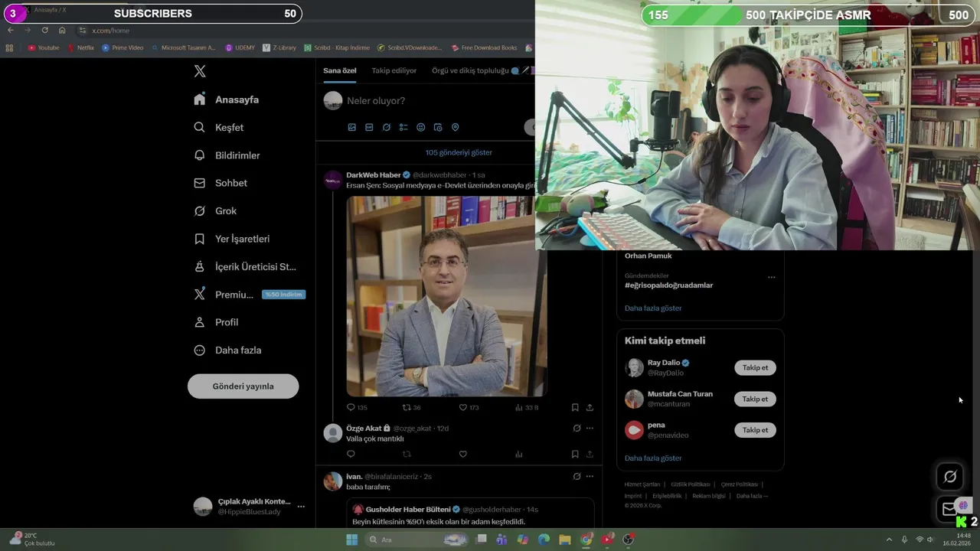Open Sohbet messages
Screen dimensions: 980x551
[x=220, y=183]
